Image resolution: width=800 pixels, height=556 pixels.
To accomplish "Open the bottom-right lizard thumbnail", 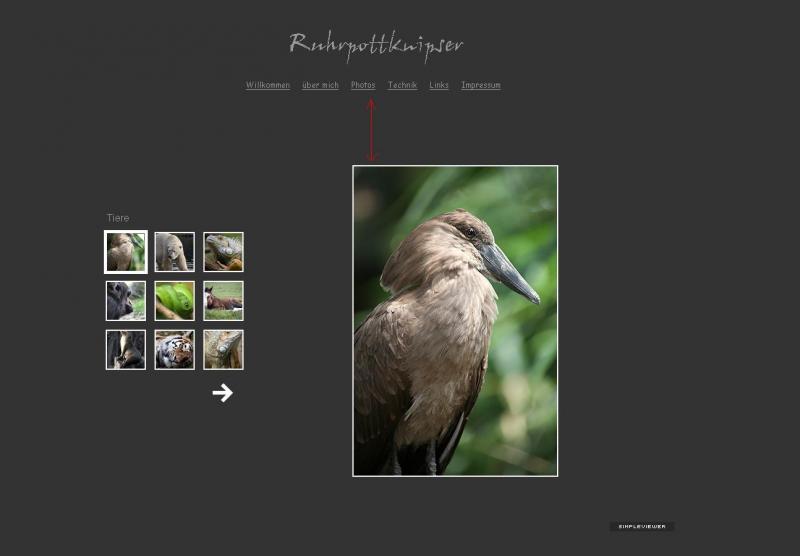I will (223, 350).
